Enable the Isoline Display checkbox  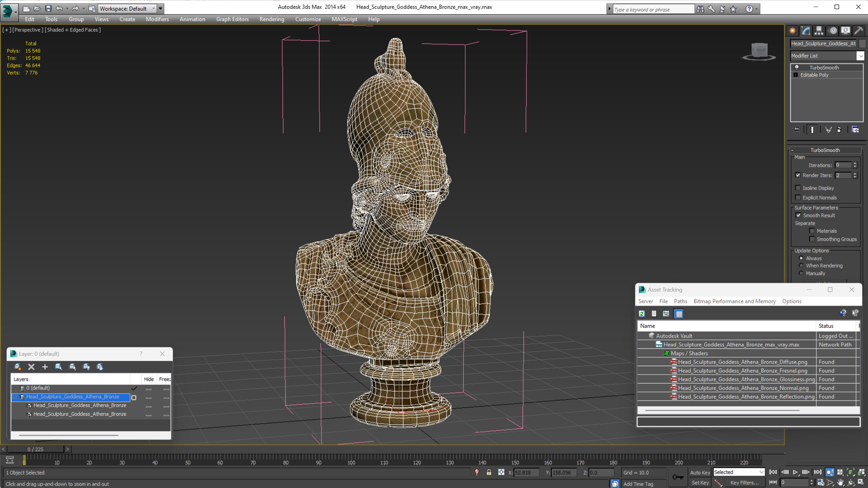tap(798, 188)
